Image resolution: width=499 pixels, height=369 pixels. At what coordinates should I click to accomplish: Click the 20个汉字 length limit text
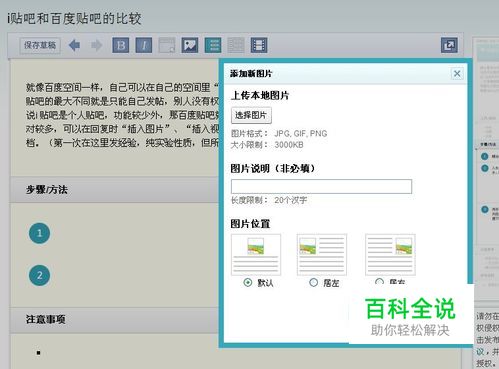(291, 200)
